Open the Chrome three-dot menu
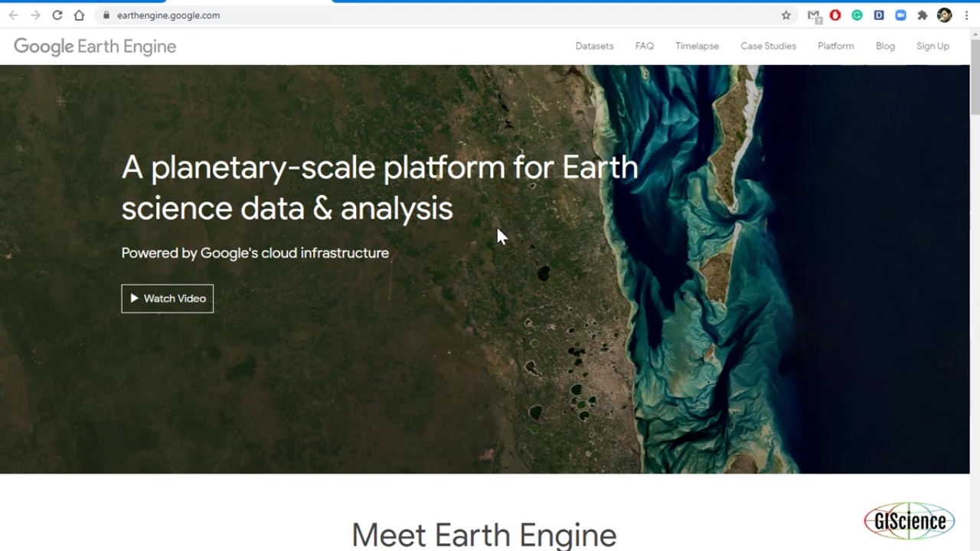The width and height of the screenshot is (980, 551). pyautogui.click(x=967, y=15)
